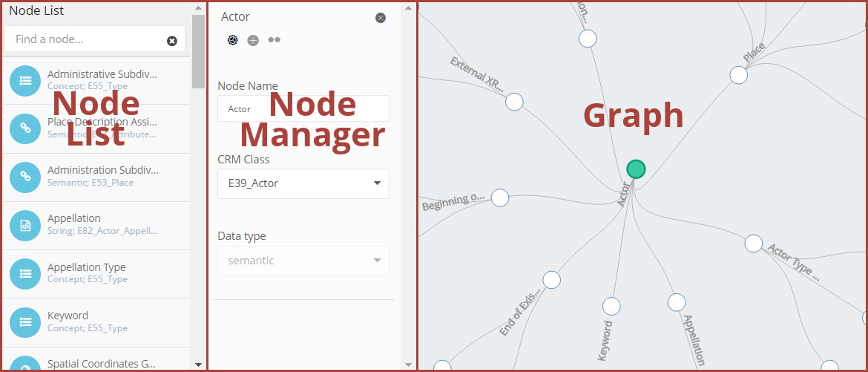Clear the Find a node search
Viewport: 868px width, 372px height.
point(172,41)
